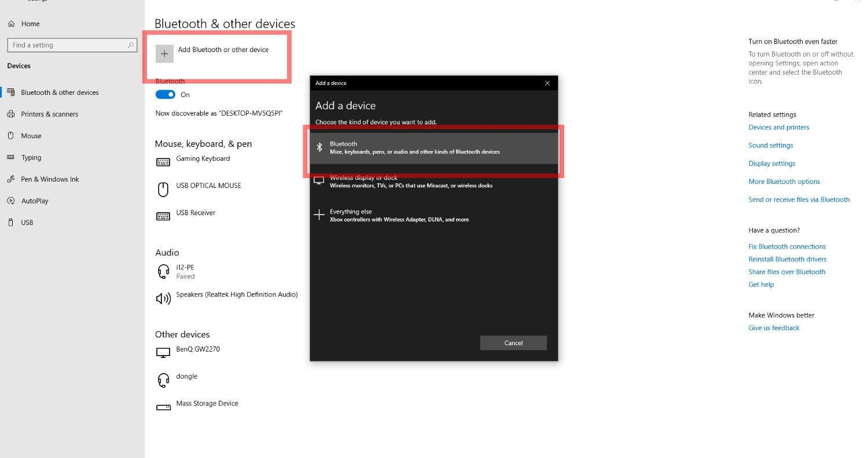Click the paired i12-PE headphones entry
The height and width of the screenshot is (458, 868).
click(x=185, y=271)
